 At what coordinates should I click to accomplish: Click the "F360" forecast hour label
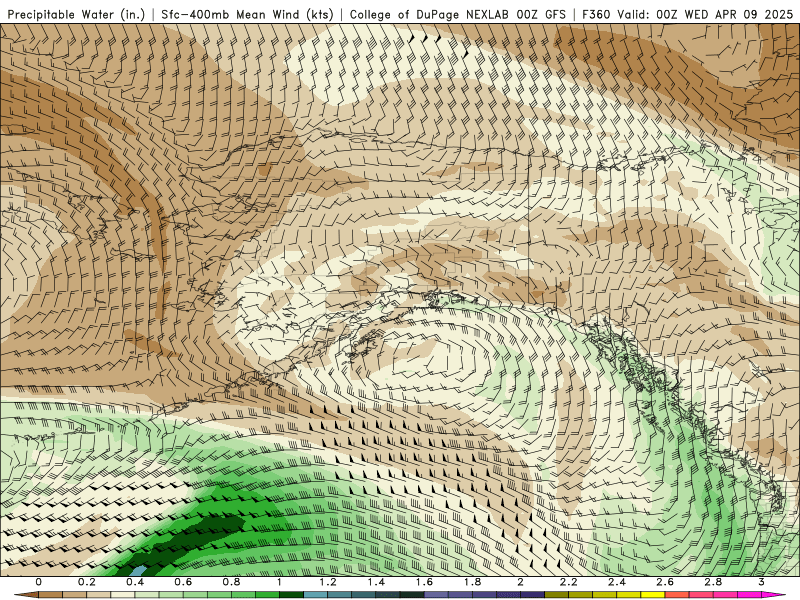pyautogui.click(x=596, y=14)
